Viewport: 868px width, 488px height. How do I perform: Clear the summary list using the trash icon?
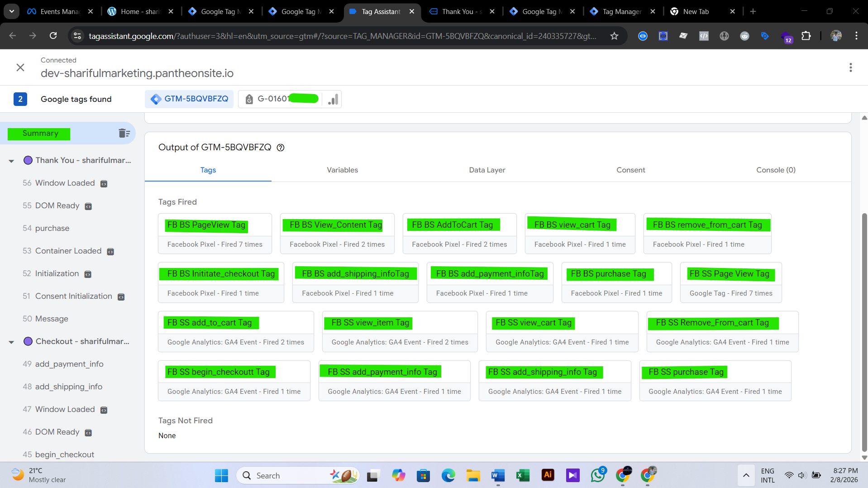click(124, 133)
